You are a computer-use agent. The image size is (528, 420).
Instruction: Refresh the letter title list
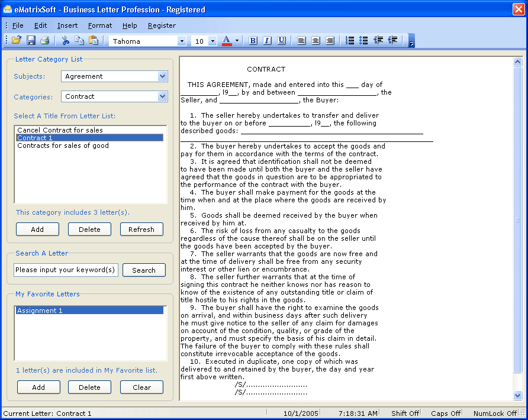click(141, 229)
